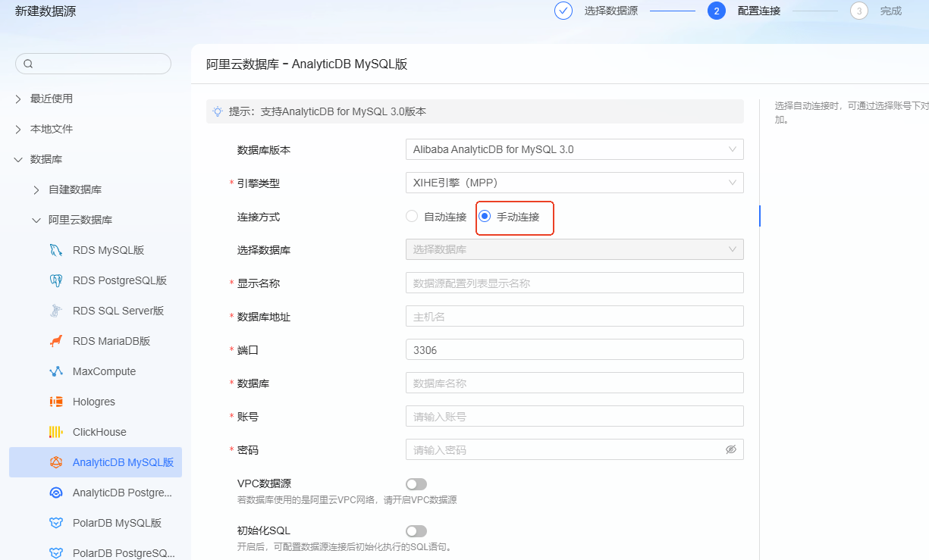The image size is (929, 560).
Task: Click the RDS MariaDB版 seal icon
Action: click(55, 341)
